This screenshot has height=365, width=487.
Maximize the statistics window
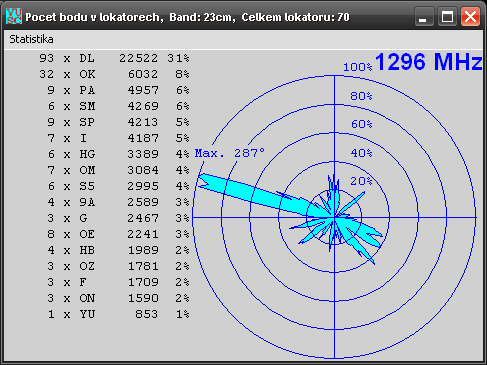coord(447,16)
